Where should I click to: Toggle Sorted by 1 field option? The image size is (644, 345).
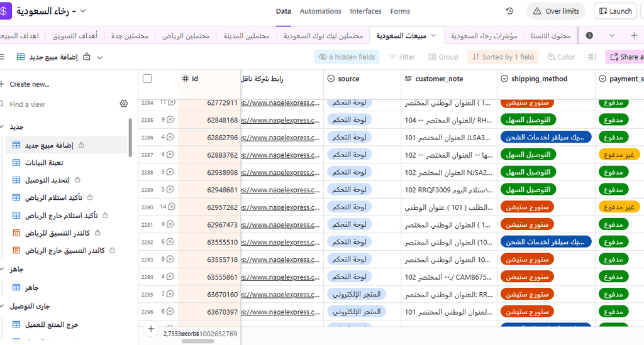coord(502,57)
